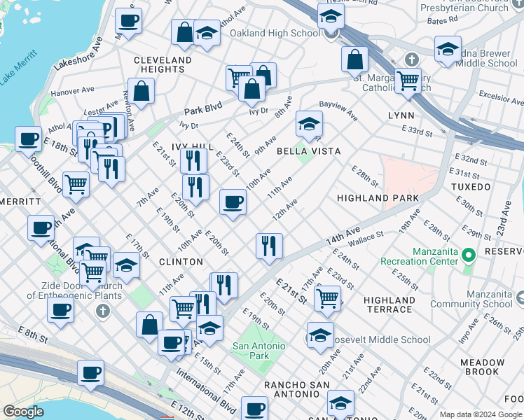Open the graduation cap marker left of Clinton

[126, 267]
